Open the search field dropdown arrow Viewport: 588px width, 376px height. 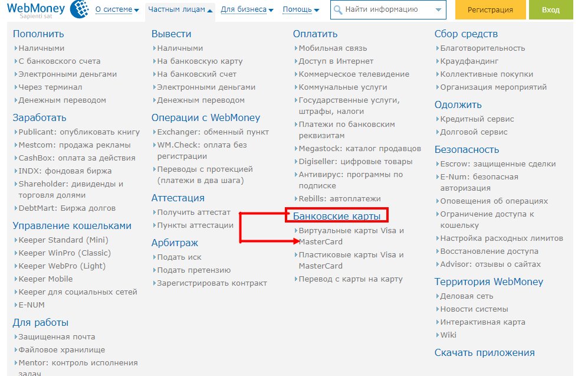click(438, 10)
